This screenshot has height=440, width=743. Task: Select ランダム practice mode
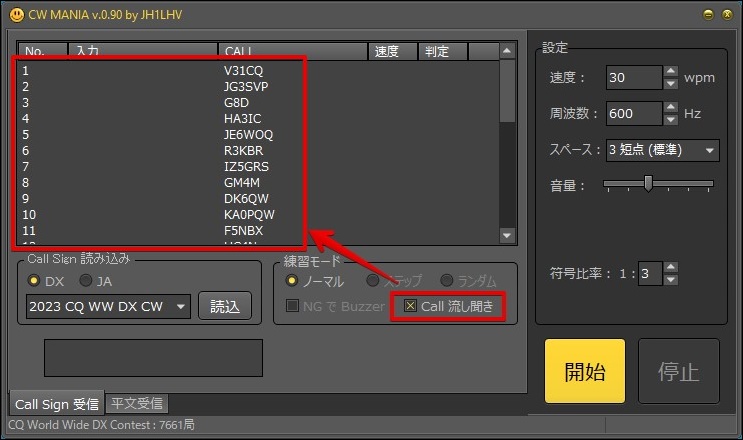[446, 280]
